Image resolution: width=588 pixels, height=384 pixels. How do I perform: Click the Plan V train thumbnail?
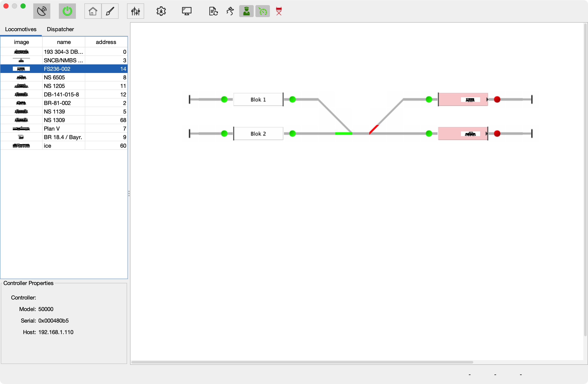(x=21, y=129)
